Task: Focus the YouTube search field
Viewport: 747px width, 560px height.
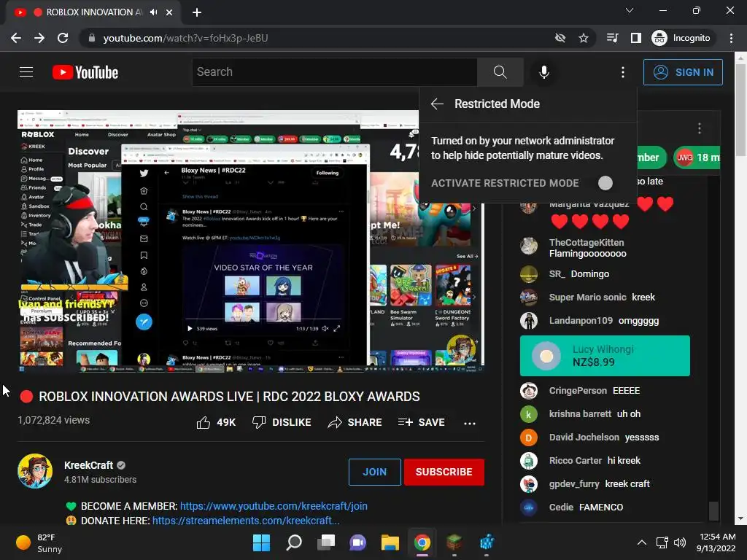Action: [x=334, y=72]
